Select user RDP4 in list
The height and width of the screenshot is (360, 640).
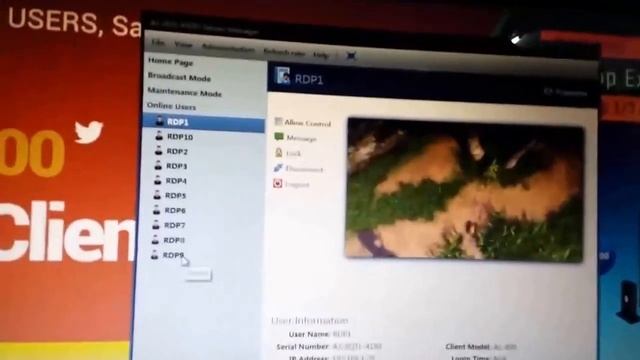point(176,181)
